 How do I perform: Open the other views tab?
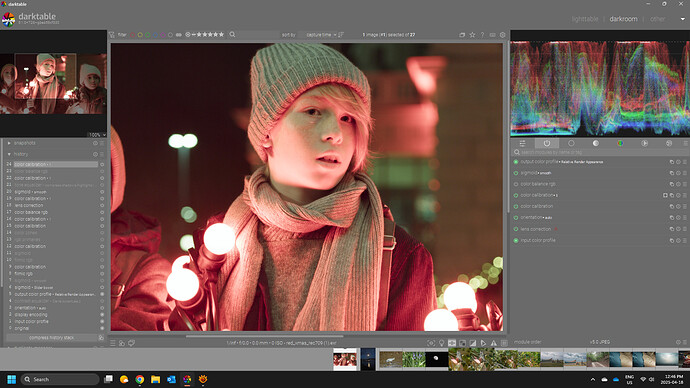click(657, 19)
